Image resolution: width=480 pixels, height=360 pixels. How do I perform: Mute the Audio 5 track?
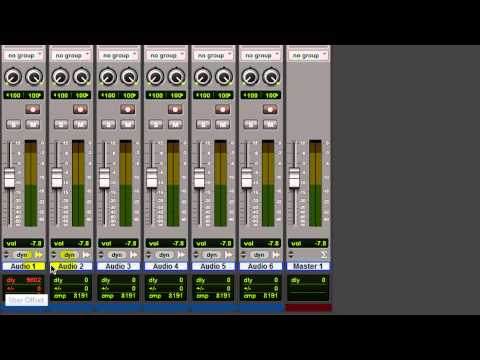[222, 124]
